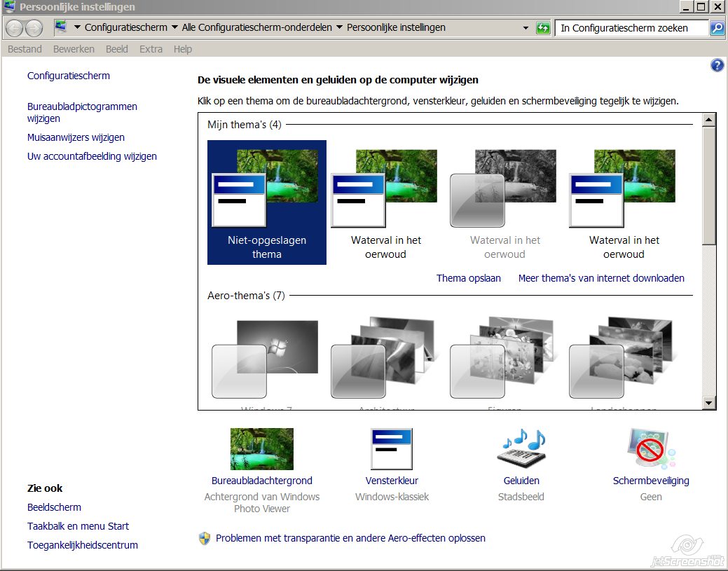Image resolution: width=728 pixels, height=571 pixels.
Task: Minimize the Persoonlijke instellingen window
Action: point(686,6)
